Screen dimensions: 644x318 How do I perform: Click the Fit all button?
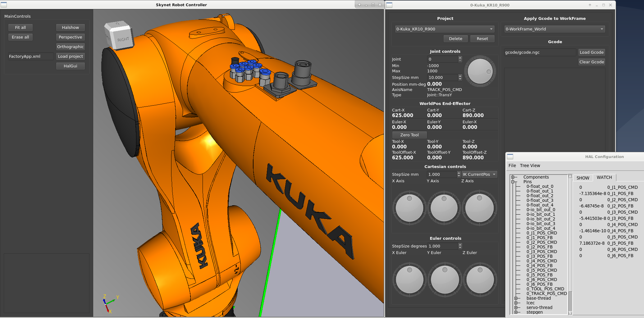[x=21, y=27]
